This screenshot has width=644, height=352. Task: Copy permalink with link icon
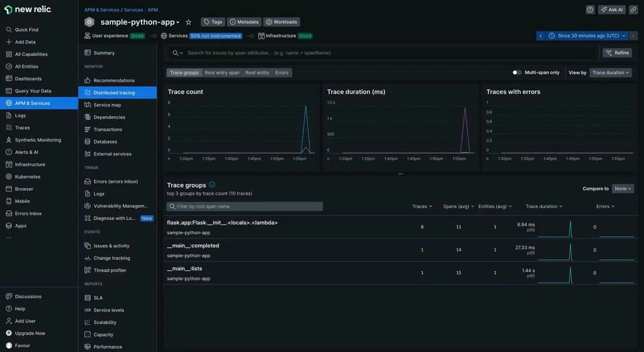coord(633,10)
